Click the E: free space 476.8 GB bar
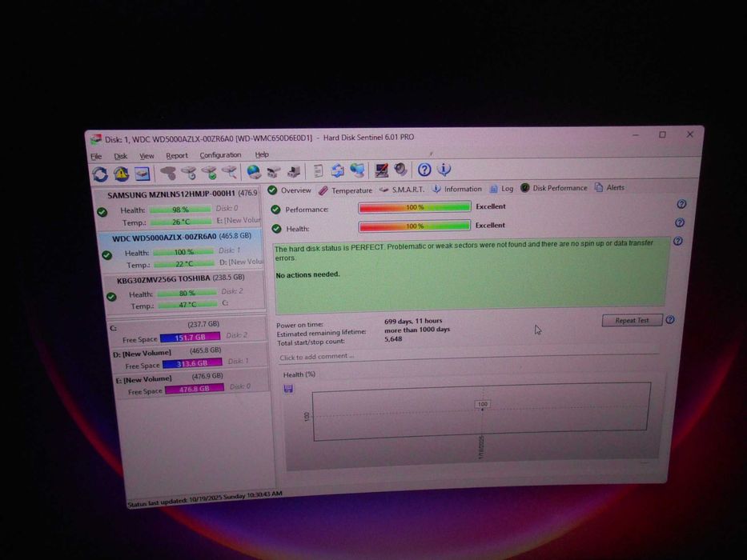 (x=195, y=389)
